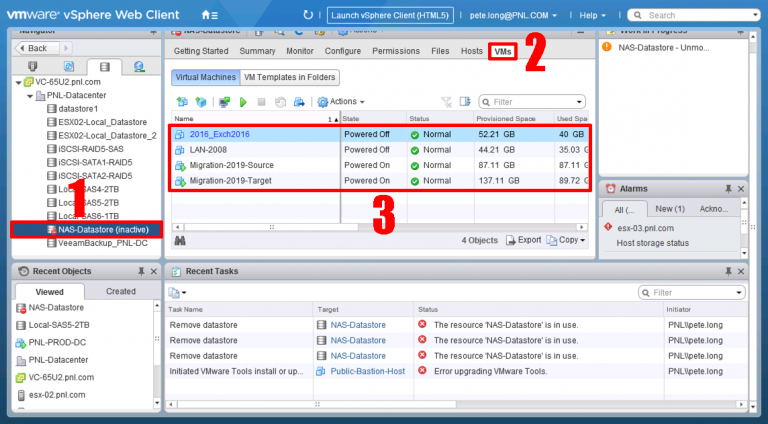The height and width of the screenshot is (424, 768).
Task: Click Launch vSphere Client (HTML5) button
Action: [390, 15]
